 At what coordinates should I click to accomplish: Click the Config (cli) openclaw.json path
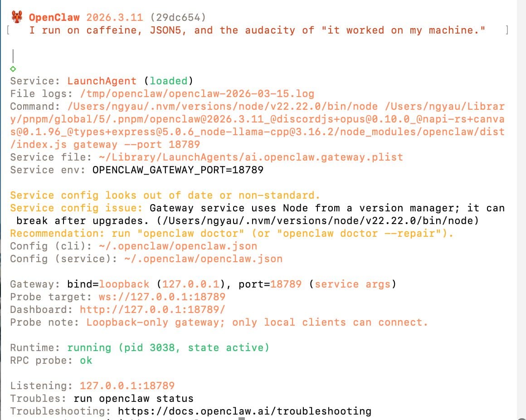(178, 246)
